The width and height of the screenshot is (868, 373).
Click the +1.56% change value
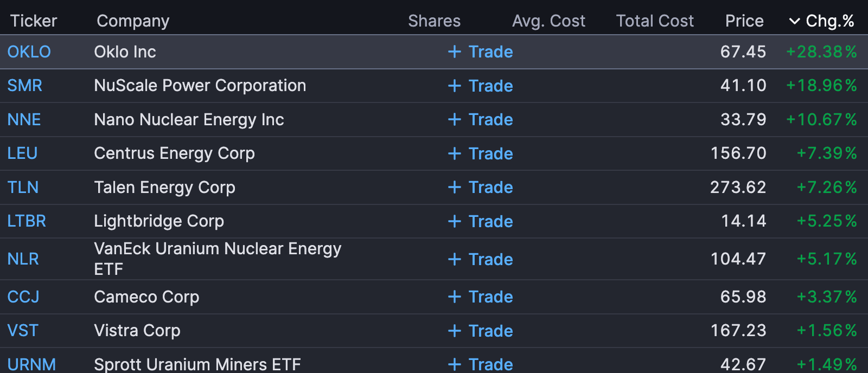pyautogui.click(x=826, y=331)
